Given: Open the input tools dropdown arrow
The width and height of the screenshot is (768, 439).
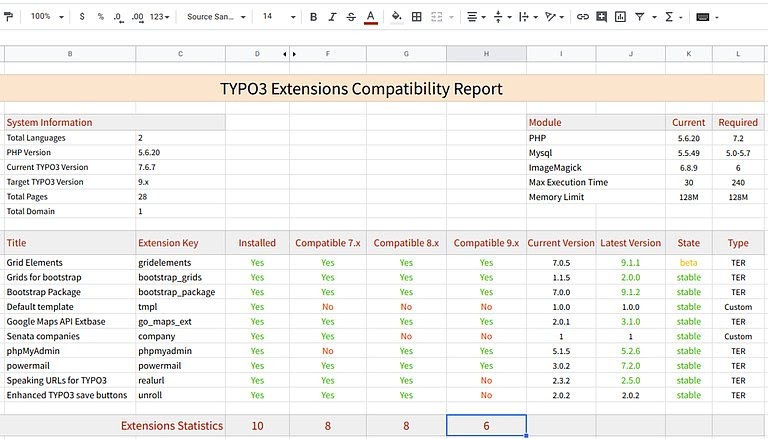Looking at the screenshot, I should click(x=717, y=17).
